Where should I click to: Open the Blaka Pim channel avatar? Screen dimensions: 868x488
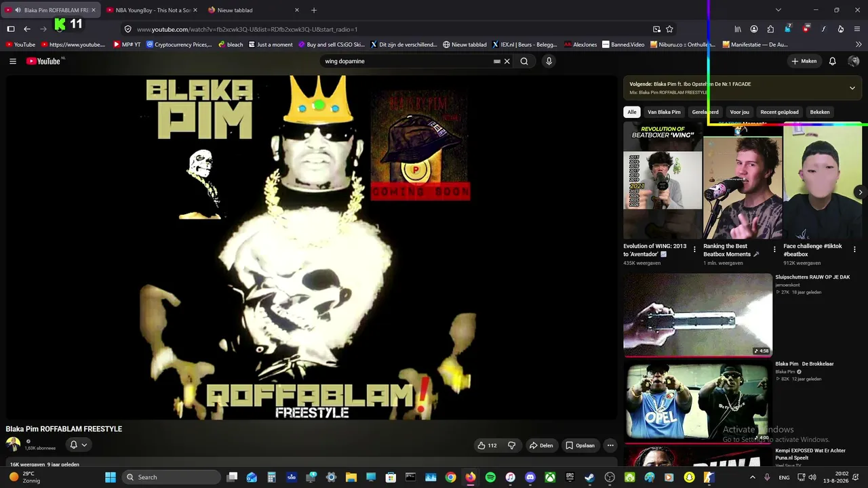[13, 445]
